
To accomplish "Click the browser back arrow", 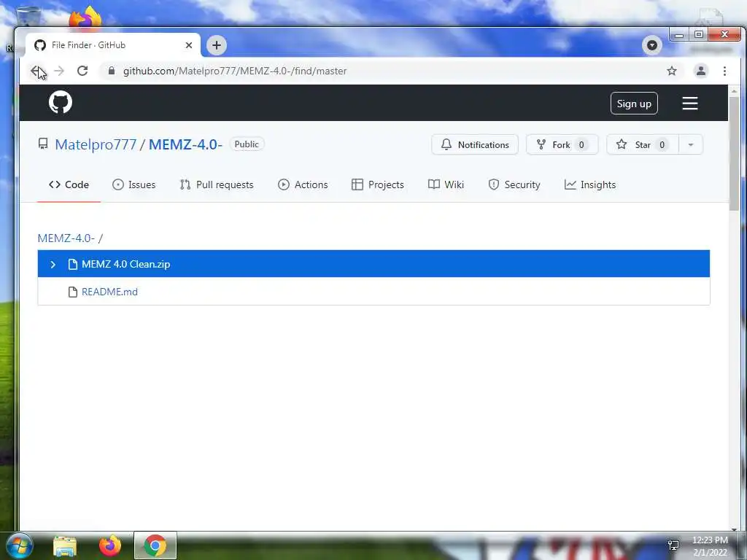I will coord(36,71).
